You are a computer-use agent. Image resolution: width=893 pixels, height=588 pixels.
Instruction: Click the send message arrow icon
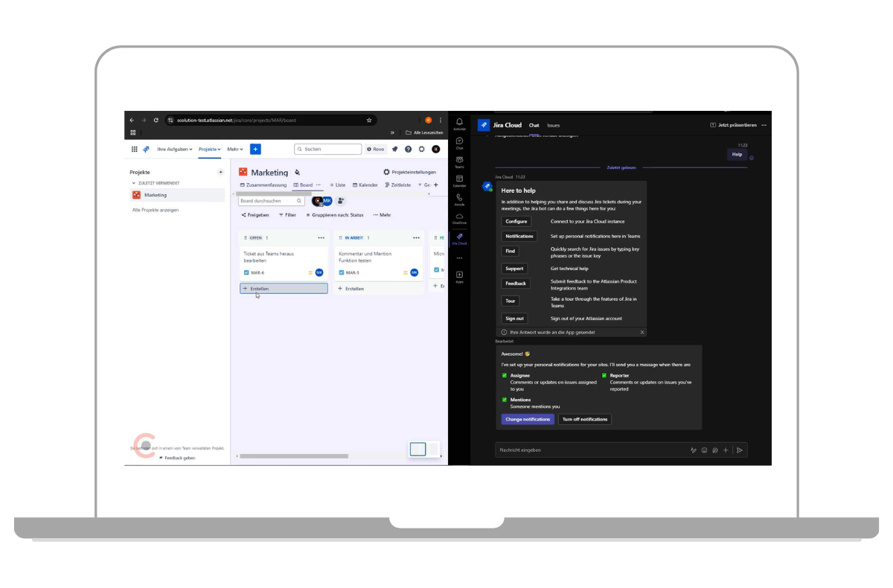(739, 450)
